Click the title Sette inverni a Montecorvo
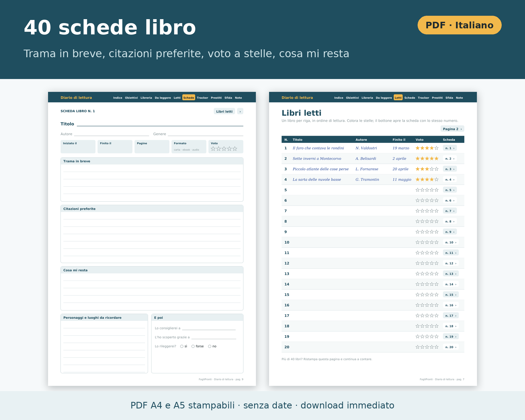525x420 pixels. (317, 159)
